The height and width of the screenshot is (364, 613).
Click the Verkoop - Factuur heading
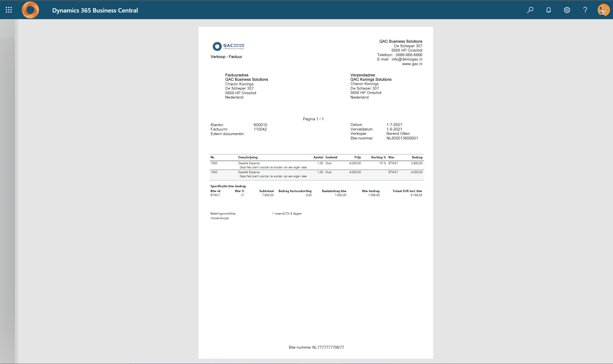[226, 57]
